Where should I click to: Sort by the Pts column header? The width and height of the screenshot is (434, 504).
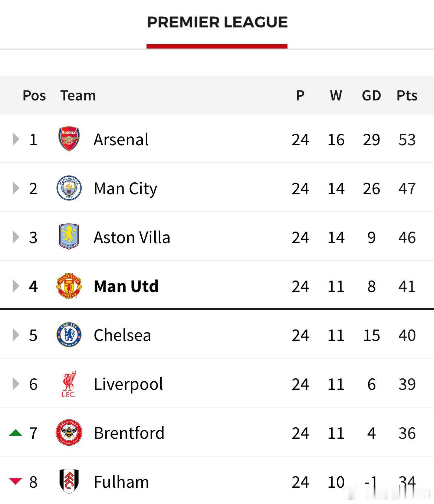pyautogui.click(x=407, y=96)
